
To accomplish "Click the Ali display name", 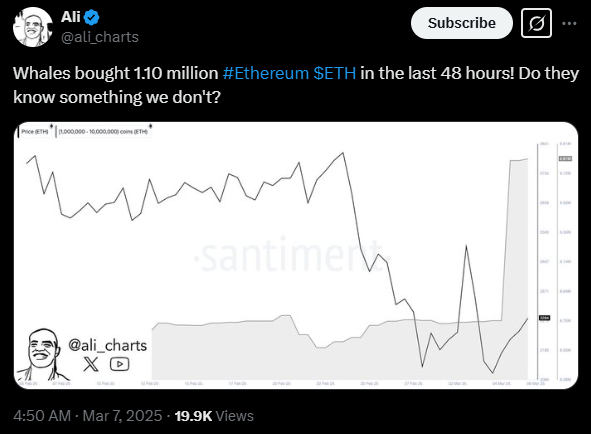I will 71,17.
